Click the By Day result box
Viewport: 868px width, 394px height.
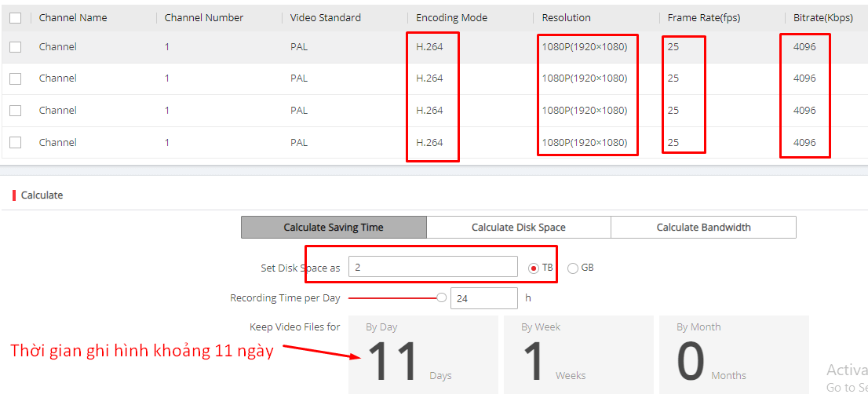click(x=423, y=354)
